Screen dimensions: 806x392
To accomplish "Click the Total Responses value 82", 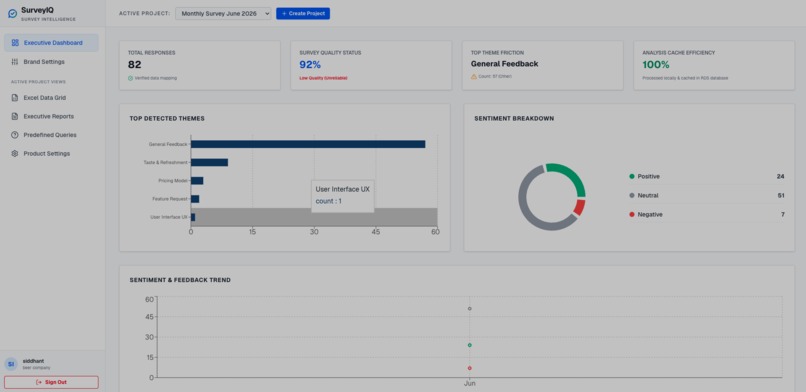I will tap(135, 65).
